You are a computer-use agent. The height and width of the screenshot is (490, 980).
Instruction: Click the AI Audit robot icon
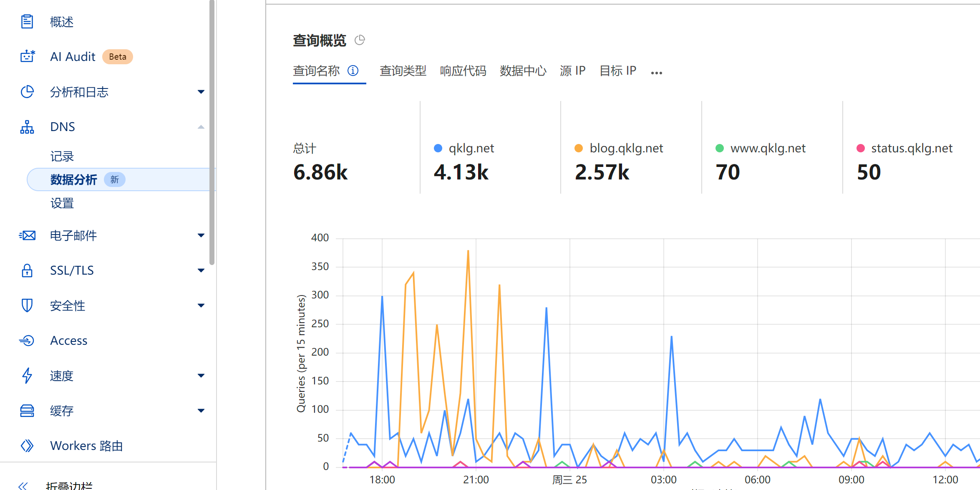[x=28, y=56]
